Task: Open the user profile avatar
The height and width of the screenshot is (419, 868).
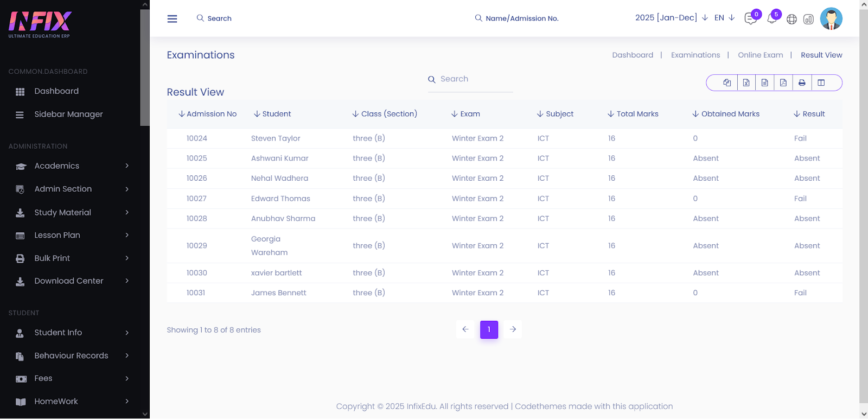Action: click(831, 18)
